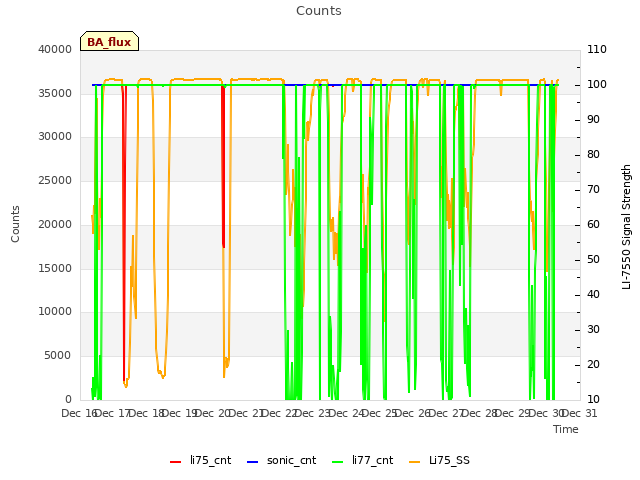The height and width of the screenshot is (480, 640).
Task: Click the 10000 tick on left axis
Action: pyautogui.click(x=55, y=312)
